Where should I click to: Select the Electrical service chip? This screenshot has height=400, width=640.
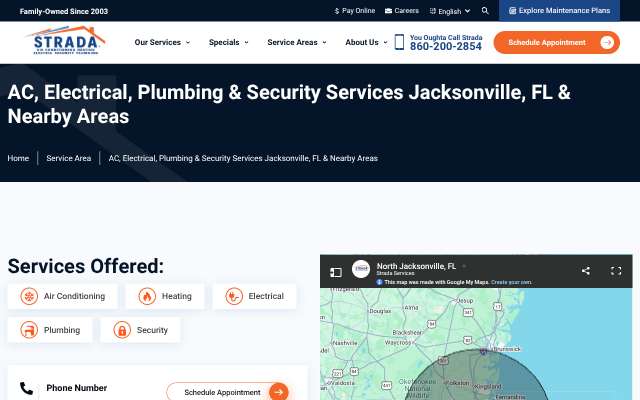(254, 296)
